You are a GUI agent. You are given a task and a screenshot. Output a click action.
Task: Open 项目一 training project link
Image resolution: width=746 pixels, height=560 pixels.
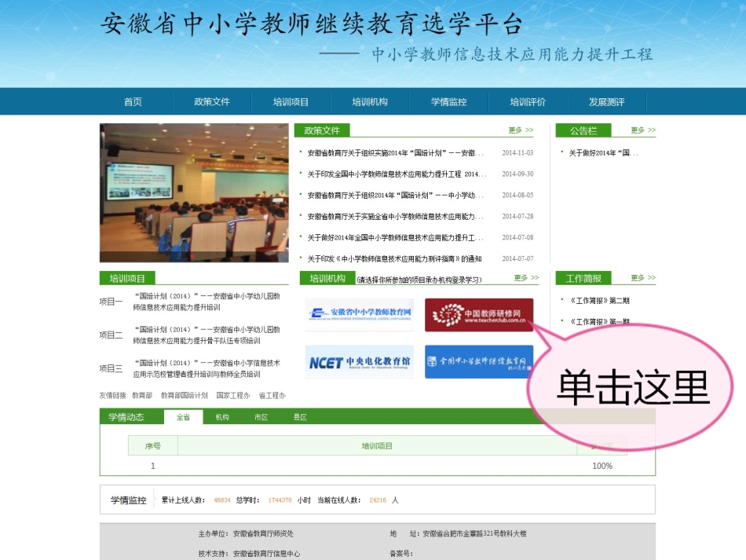pos(207,302)
